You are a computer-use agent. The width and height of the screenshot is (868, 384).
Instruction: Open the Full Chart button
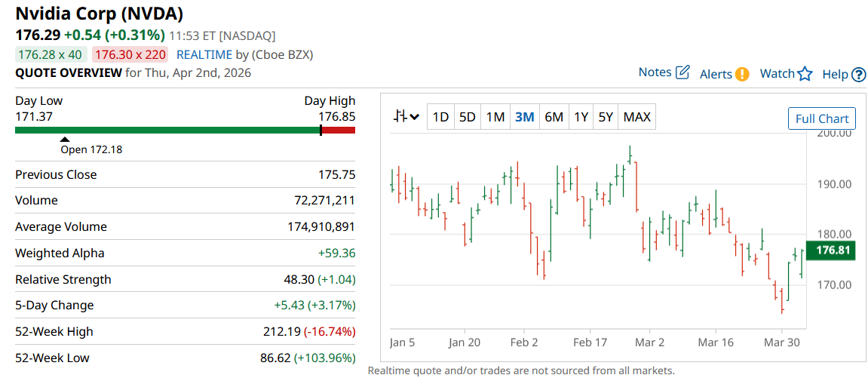822,118
